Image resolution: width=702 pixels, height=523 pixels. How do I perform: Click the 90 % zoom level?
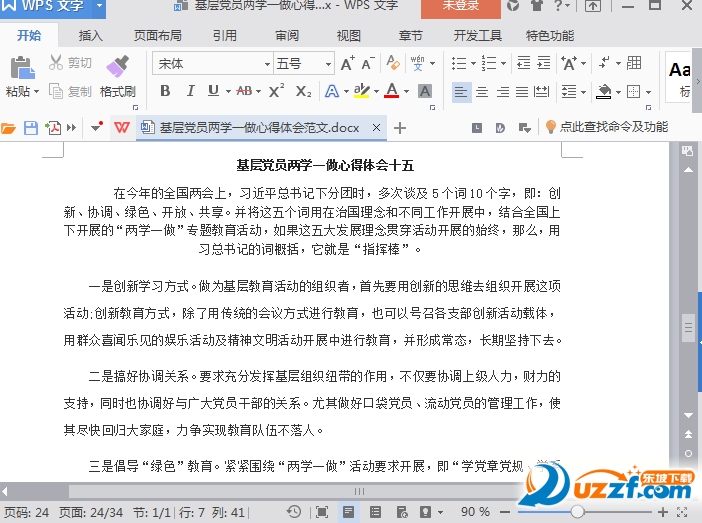point(475,511)
